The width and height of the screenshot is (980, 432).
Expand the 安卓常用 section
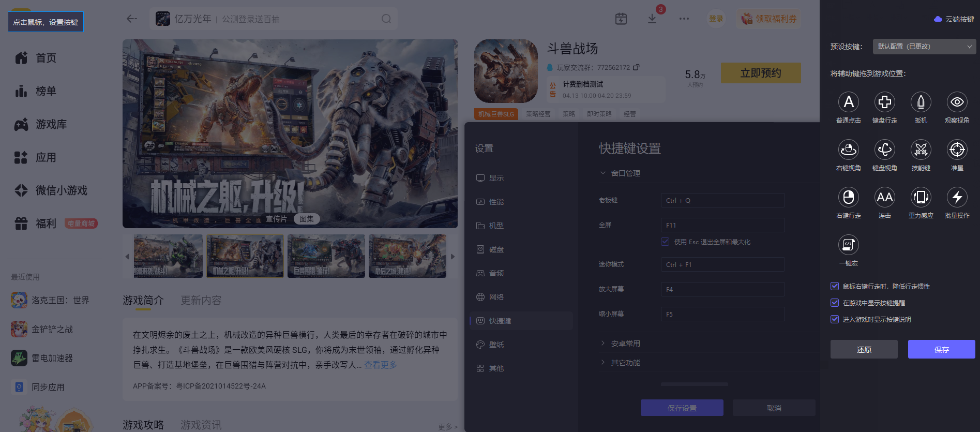(x=620, y=344)
